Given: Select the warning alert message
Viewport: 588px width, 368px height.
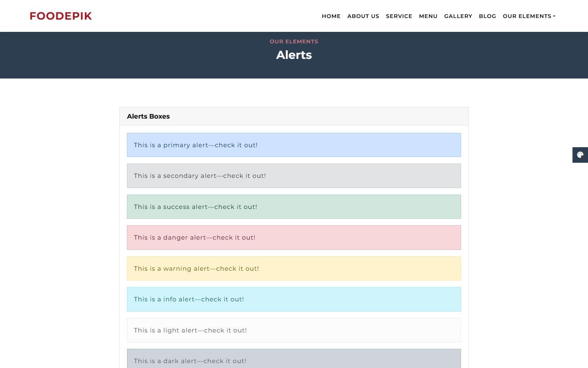Looking at the screenshot, I should (x=294, y=268).
